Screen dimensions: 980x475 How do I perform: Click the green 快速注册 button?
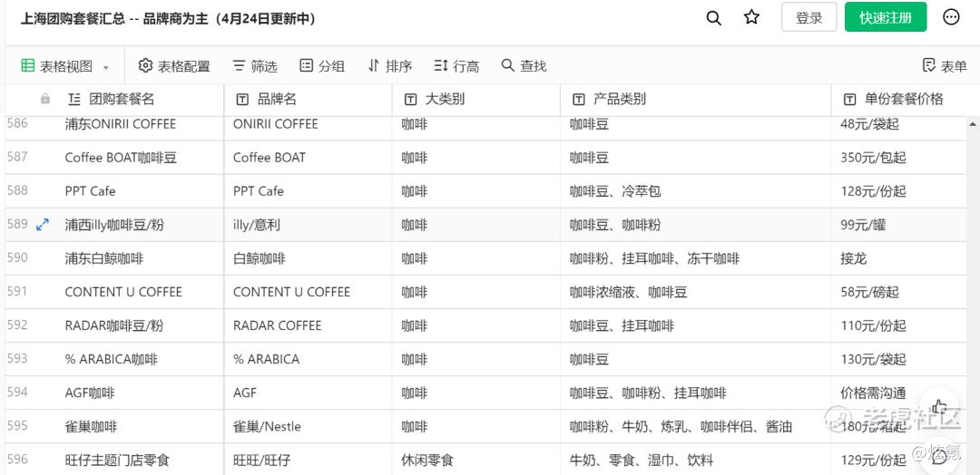[x=885, y=17]
